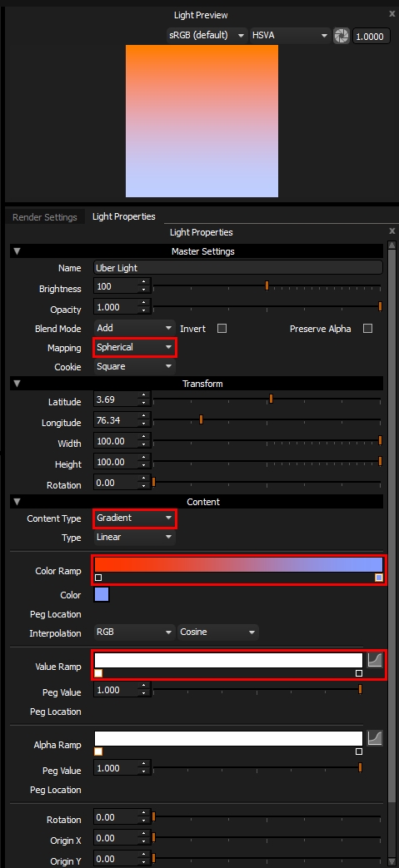Click the Height slider handle

pos(380,461)
